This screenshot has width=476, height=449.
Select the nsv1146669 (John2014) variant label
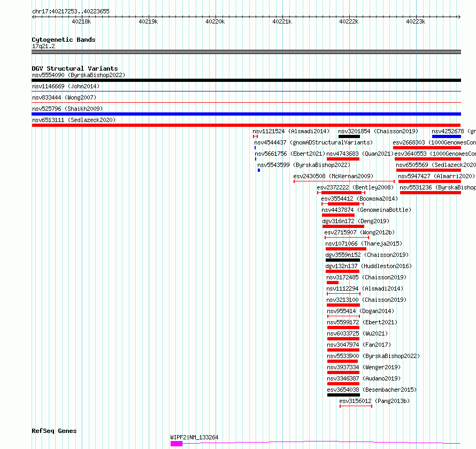[x=66, y=86]
